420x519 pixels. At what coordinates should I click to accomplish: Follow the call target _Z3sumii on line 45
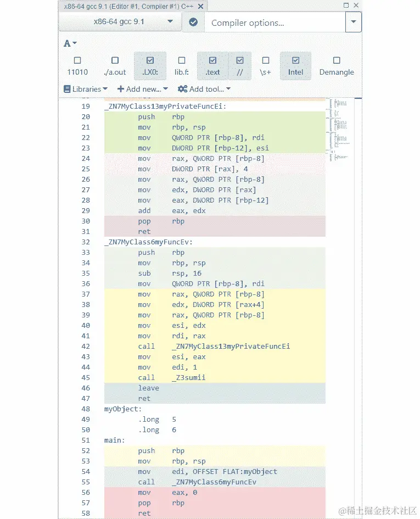(x=189, y=377)
